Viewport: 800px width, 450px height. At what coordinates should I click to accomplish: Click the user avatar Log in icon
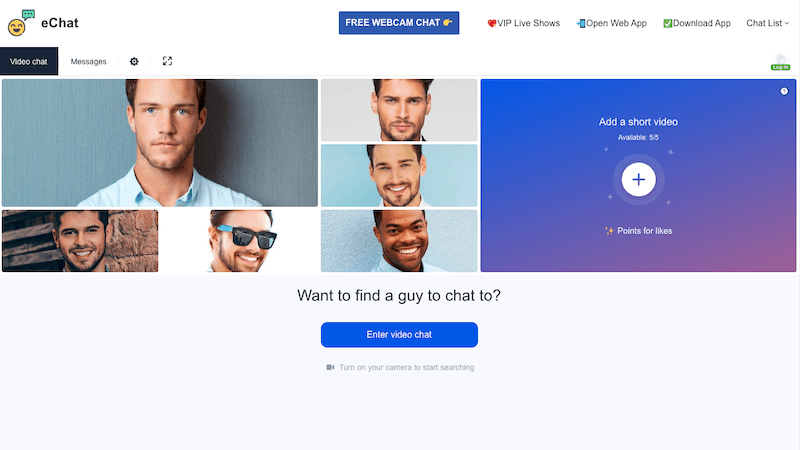point(781,62)
